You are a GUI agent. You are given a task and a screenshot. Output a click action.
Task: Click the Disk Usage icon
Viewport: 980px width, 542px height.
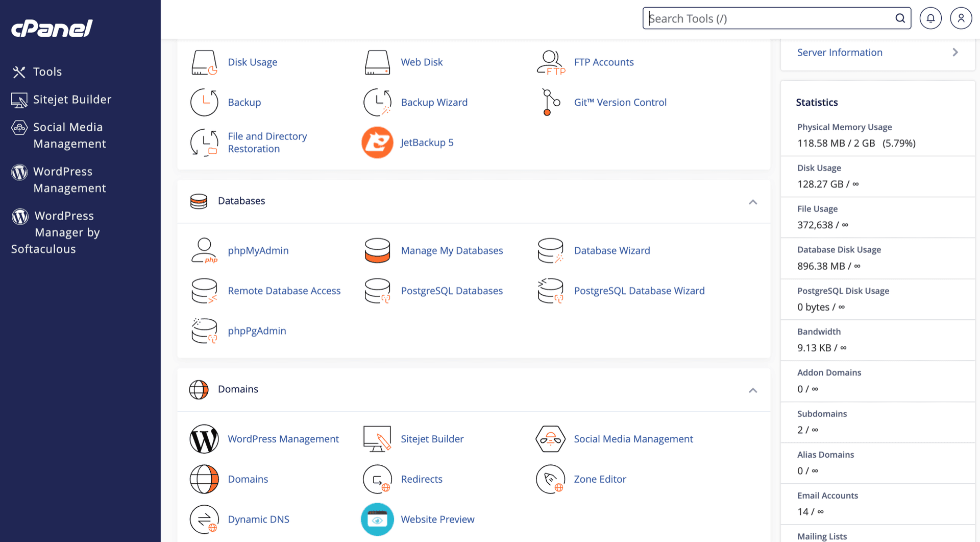204,62
